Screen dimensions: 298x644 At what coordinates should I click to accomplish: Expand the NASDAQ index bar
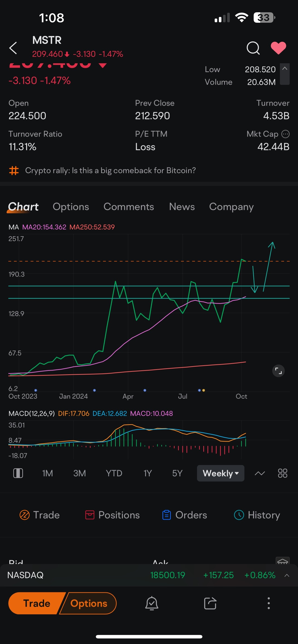[x=287, y=575]
